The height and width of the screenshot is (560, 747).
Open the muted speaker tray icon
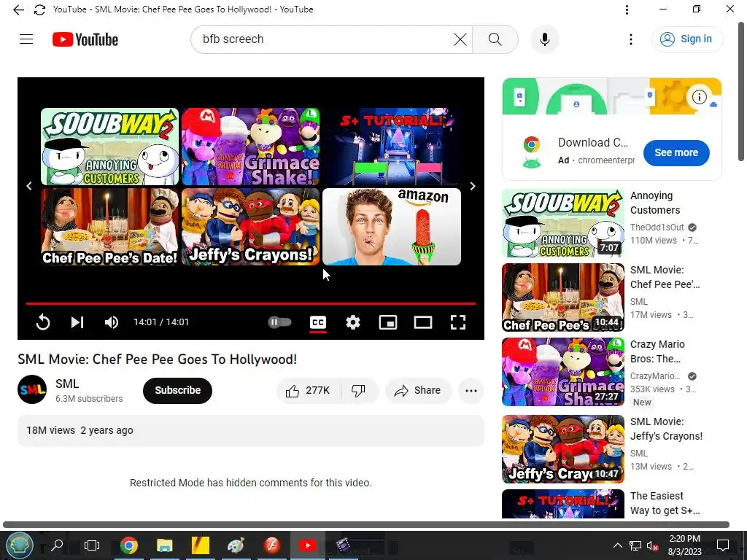pos(653,545)
